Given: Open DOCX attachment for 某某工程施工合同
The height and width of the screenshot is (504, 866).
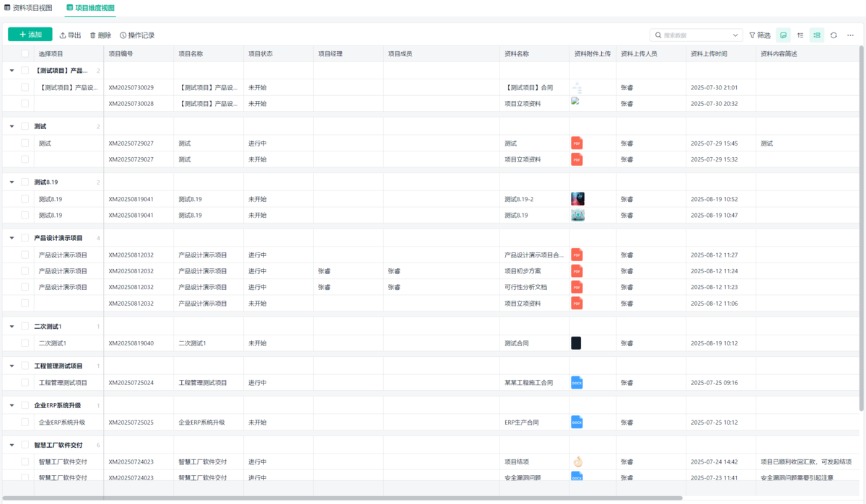Looking at the screenshot, I should pos(577,383).
